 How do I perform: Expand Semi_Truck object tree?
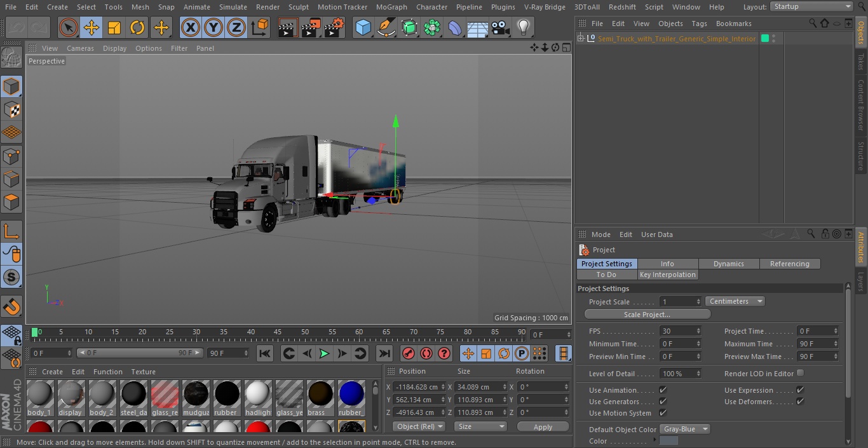[580, 39]
